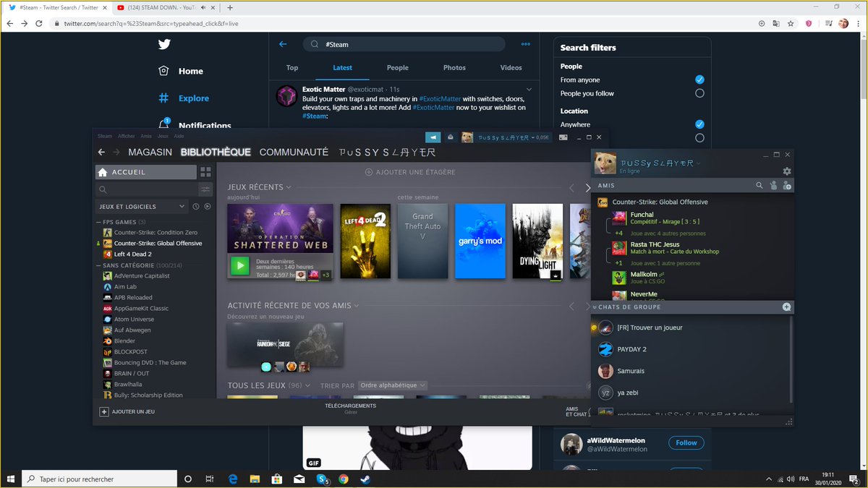Image resolution: width=868 pixels, height=488 pixels.
Task: Open Twitter Explore page
Action: point(184,98)
